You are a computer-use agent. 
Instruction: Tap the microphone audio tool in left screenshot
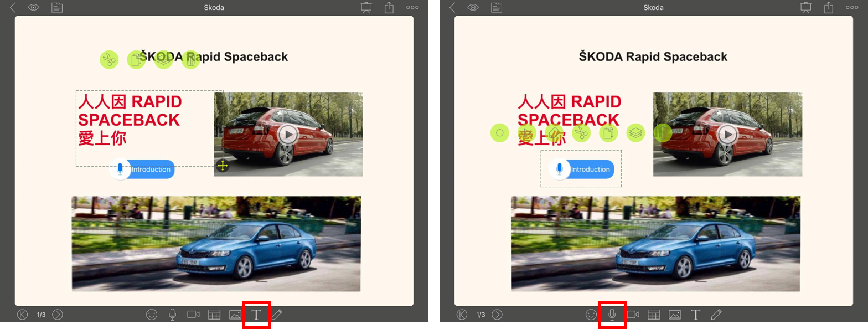173,315
